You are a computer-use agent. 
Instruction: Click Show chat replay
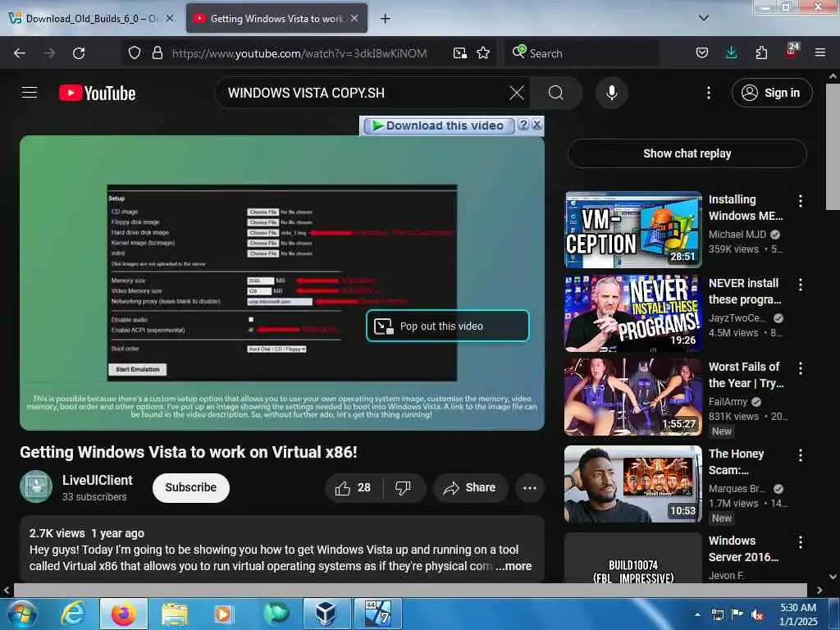point(687,153)
